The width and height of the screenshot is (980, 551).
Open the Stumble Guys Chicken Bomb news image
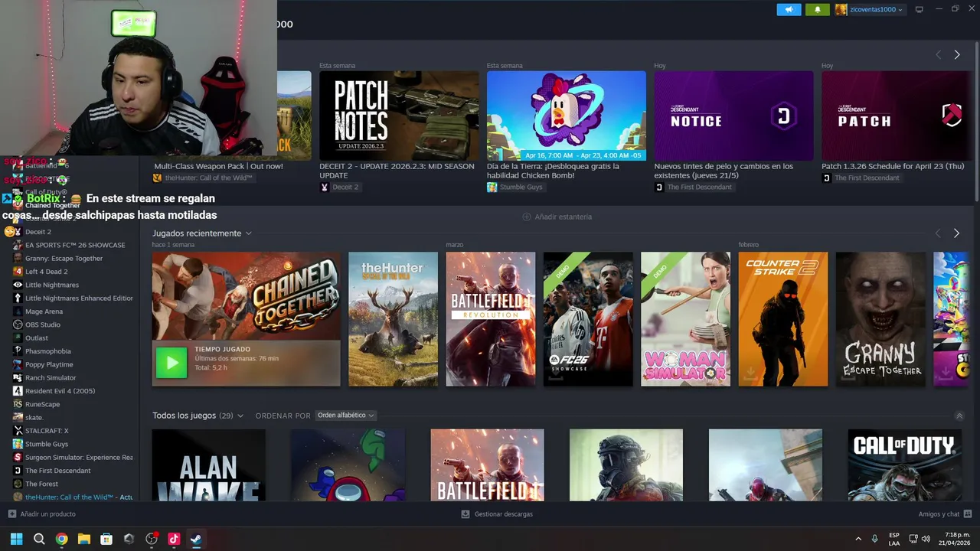(567, 116)
